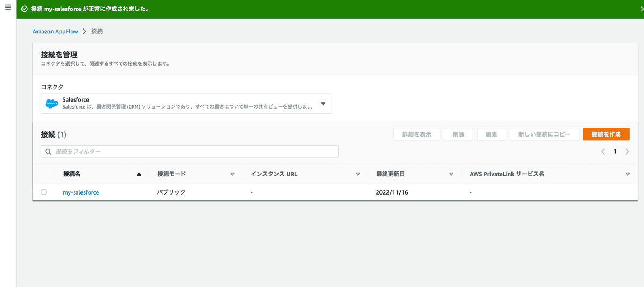Click the 接続名 column header
The width and height of the screenshot is (644, 287).
[72, 174]
